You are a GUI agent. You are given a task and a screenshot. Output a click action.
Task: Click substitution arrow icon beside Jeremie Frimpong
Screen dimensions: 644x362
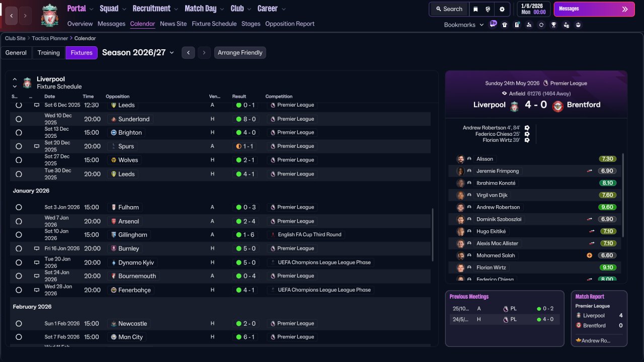click(590, 171)
